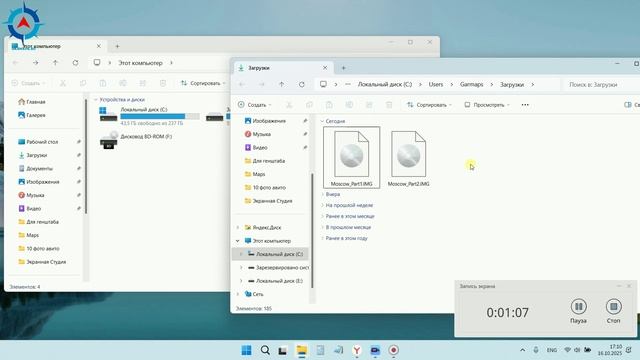This screenshot has height=360, width=640.
Task: Refresh the Загрузки window
Action: pyautogui.click(x=302, y=84)
